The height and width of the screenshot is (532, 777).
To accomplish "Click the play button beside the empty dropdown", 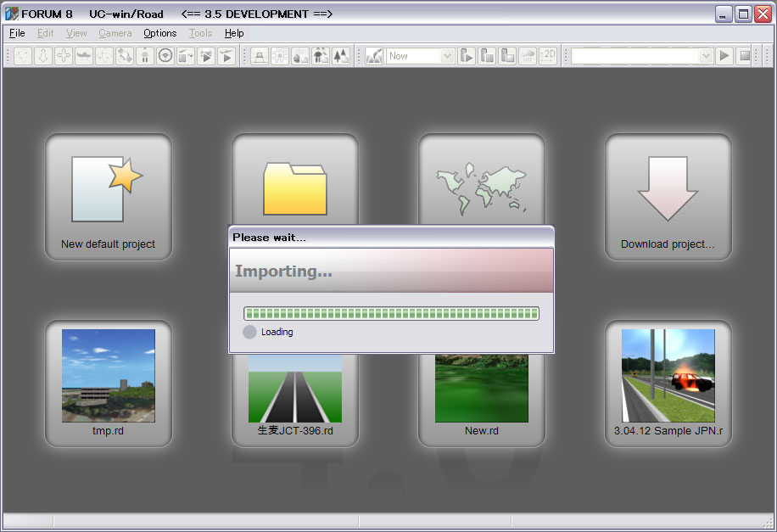I will [724, 55].
